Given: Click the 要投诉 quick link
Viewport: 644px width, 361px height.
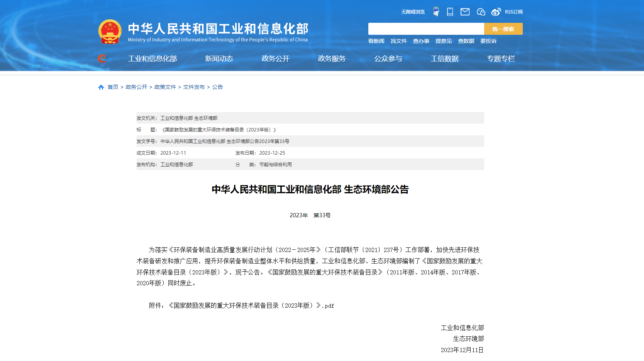Looking at the screenshot, I should 488,41.
